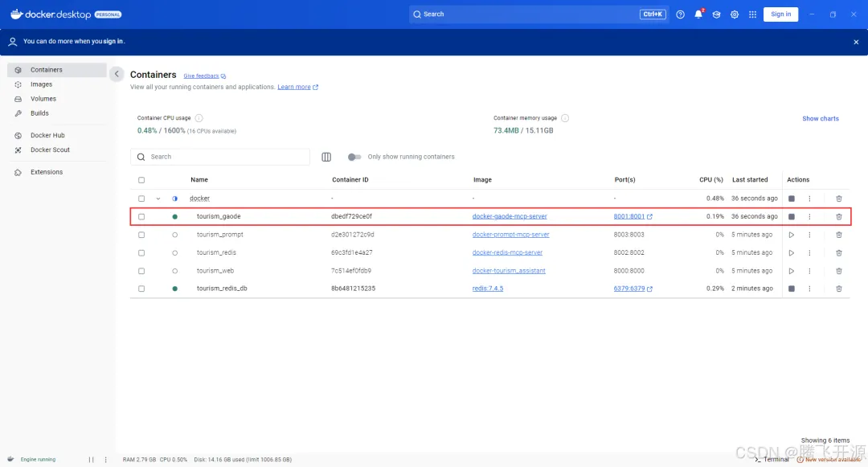Delete the docker group
The image size is (868, 467).
point(838,199)
